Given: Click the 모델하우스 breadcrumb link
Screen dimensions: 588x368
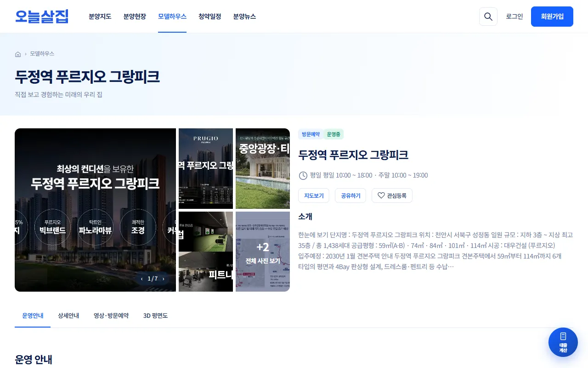Looking at the screenshot, I should pyautogui.click(x=42, y=54).
